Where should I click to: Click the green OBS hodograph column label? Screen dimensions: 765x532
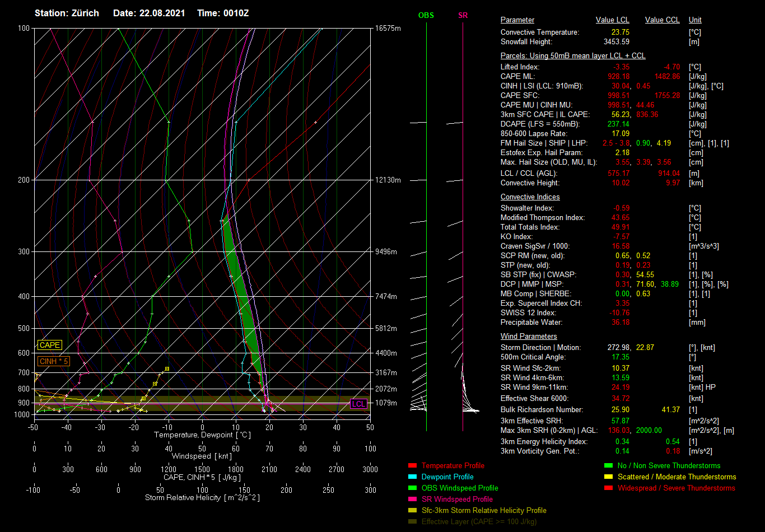click(x=426, y=16)
